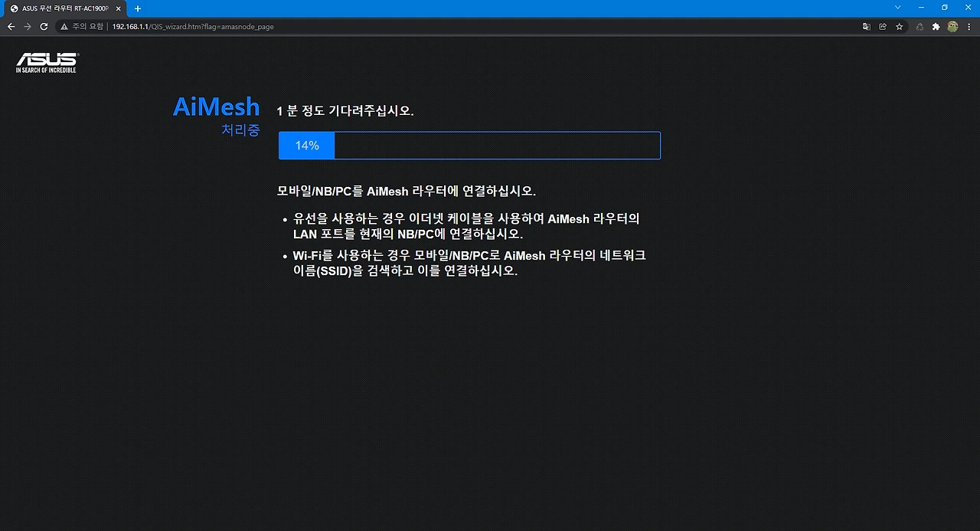Screen dimensions: 980x531
Task: Open the Google Translate page icon
Action: (866, 26)
